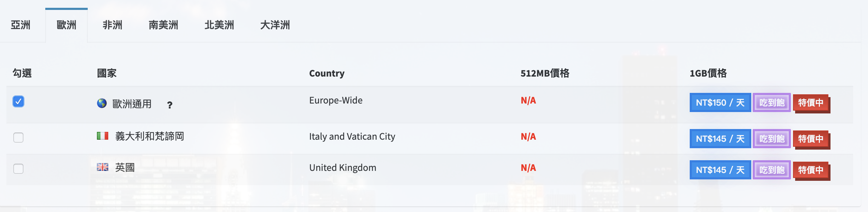
Task: Tick the United Kingdom checkbox
Action: [18, 168]
